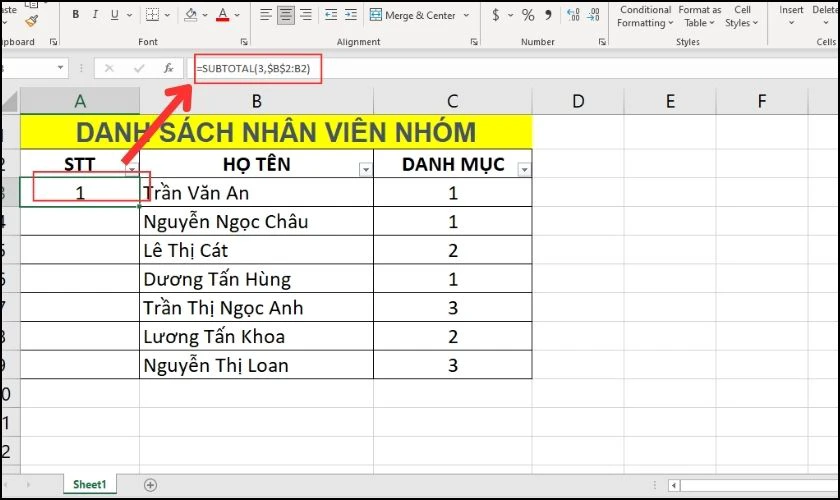The width and height of the screenshot is (840, 500).
Task: Open the Font Color dropdown arrow
Action: 237,15
